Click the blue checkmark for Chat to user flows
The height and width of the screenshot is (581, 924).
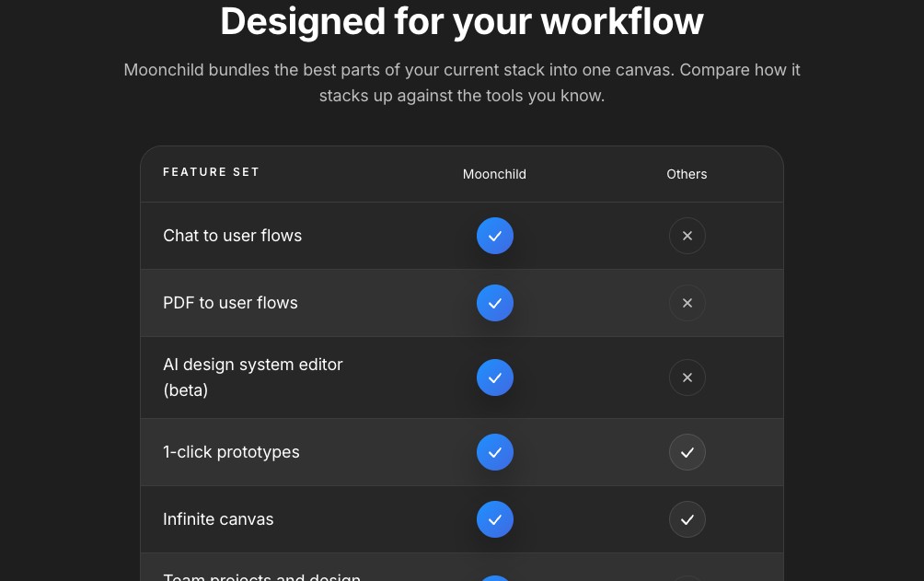point(495,236)
